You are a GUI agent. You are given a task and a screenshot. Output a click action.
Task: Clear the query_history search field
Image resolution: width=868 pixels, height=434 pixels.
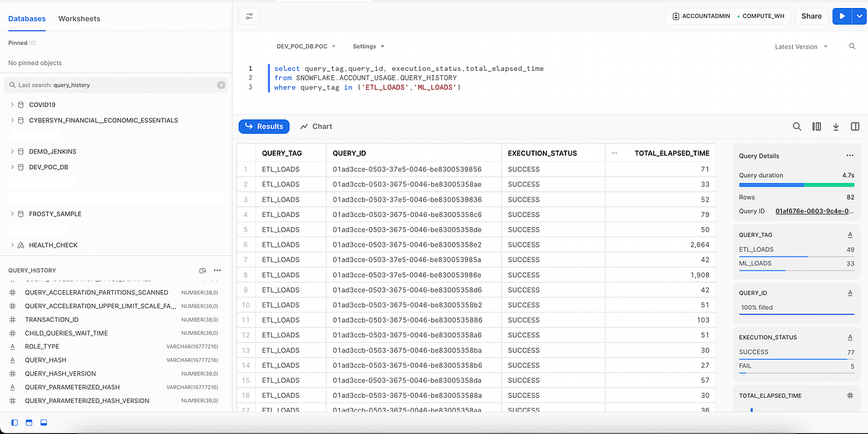pyautogui.click(x=221, y=85)
